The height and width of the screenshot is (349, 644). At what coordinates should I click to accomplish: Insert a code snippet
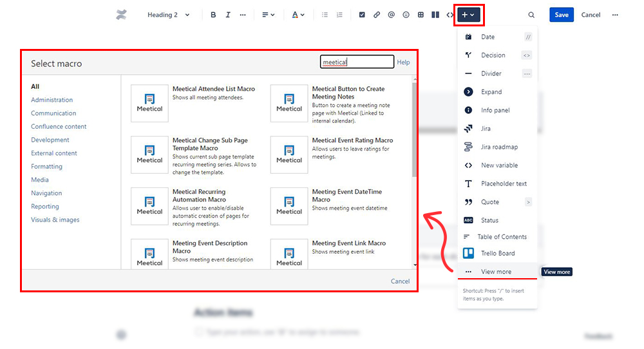(450, 15)
